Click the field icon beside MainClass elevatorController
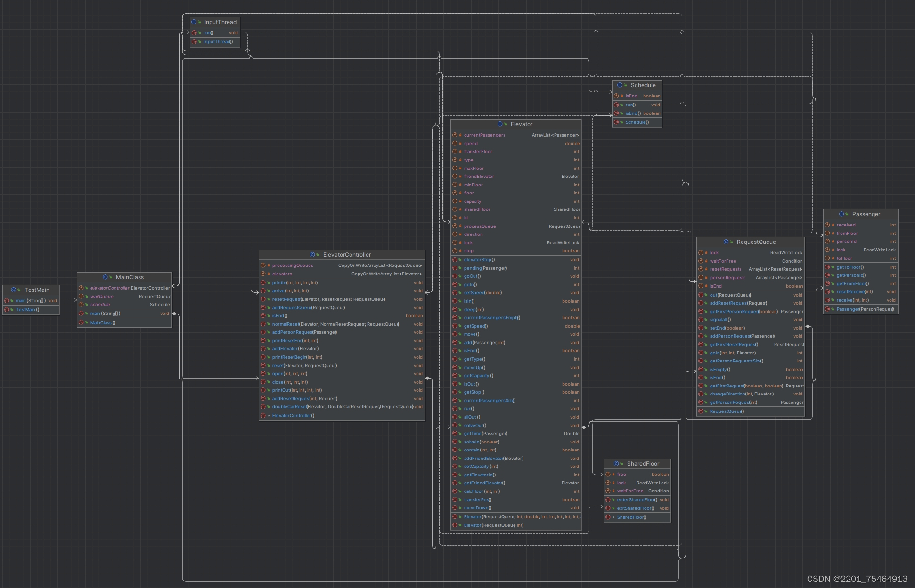915x588 pixels. tap(81, 288)
